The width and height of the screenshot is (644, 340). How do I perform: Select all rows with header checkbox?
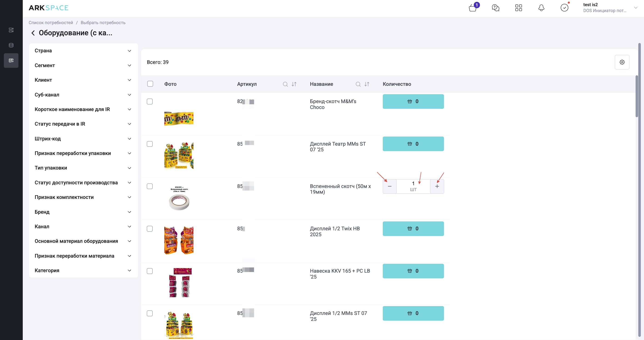coord(150,84)
